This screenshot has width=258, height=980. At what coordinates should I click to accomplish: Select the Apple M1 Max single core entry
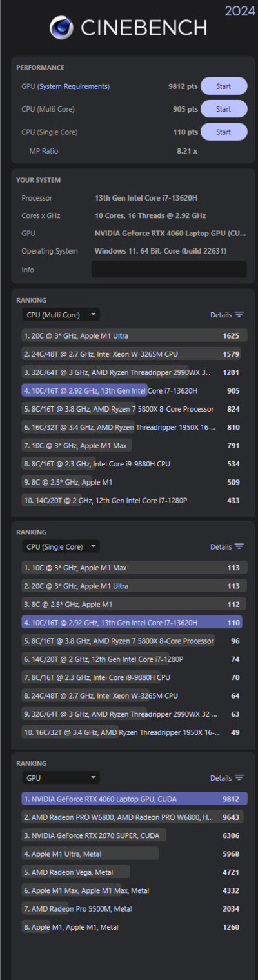[132, 568]
